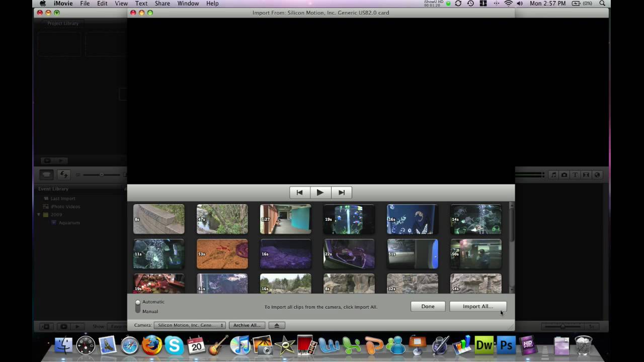Open the Help menu
Image resolution: width=644 pixels, height=362 pixels.
(x=212, y=4)
